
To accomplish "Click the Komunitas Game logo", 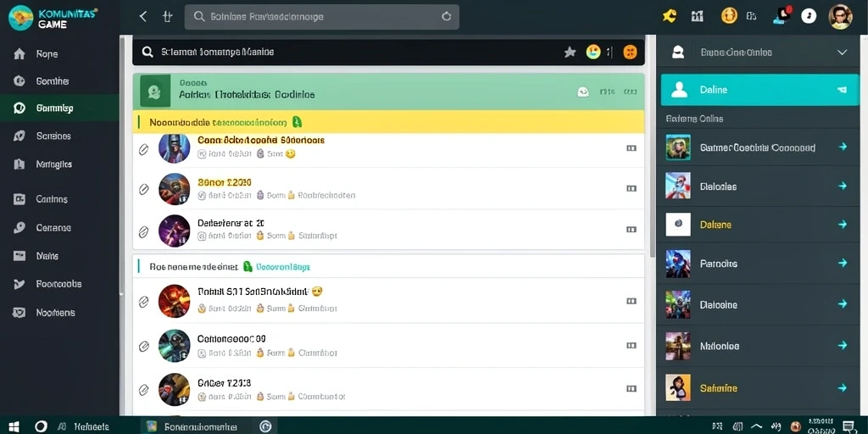I will coord(53,17).
